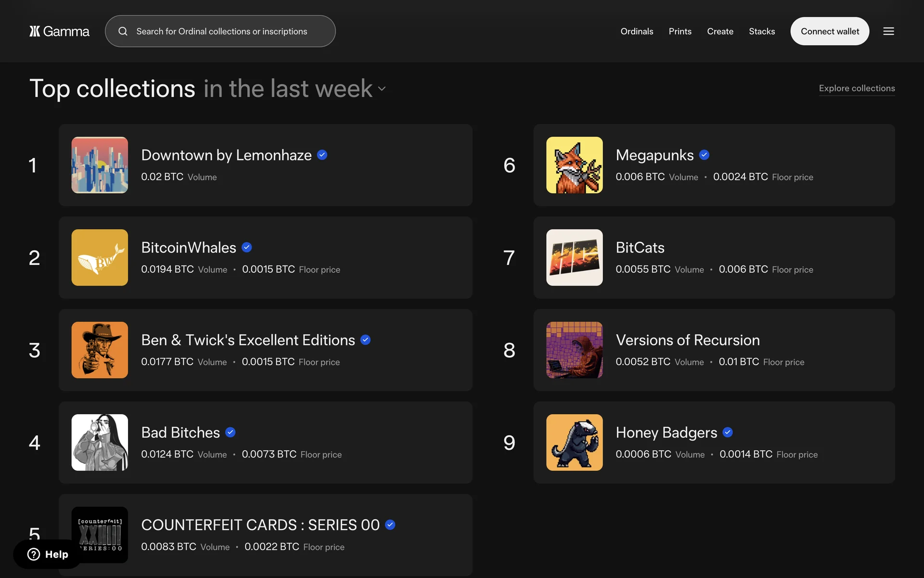Click the Help question mark icon
Viewport: 924px width, 578px height.
point(34,554)
